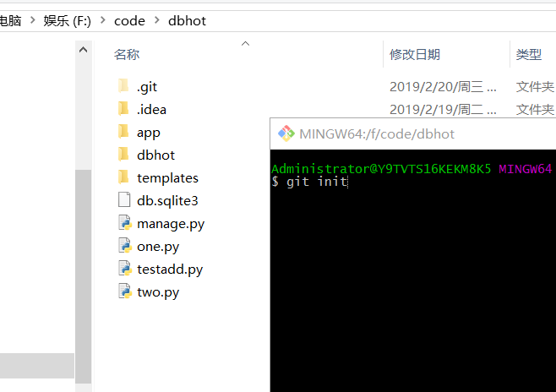Click the MINGW64:/f/code/dbhot title bar

click(412, 134)
